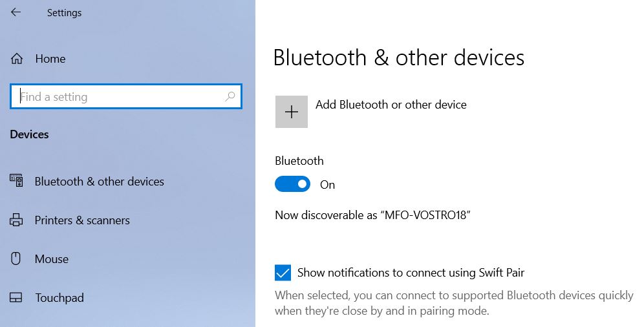Click the Printers & scanners printer icon
Image resolution: width=644 pixels, height=327 pixels.
point(17,220)
